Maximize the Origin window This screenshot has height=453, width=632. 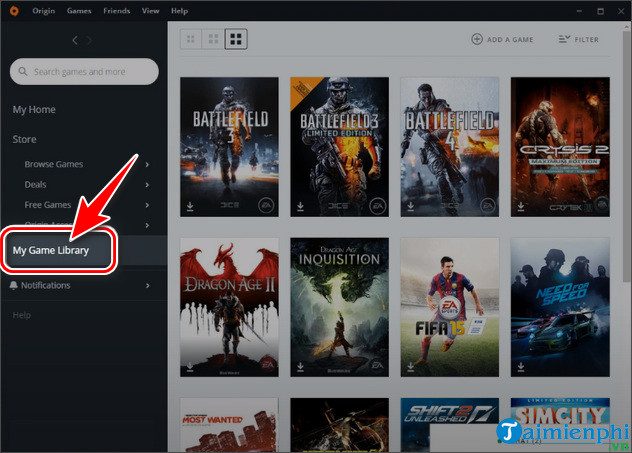coord(601,11)
